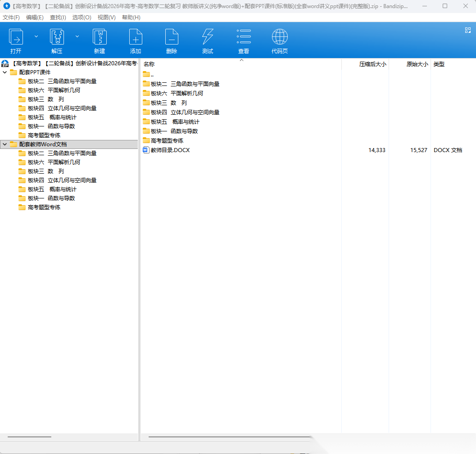Collapse the 配套教师Word文档 tree node
476x454 pixels.
(x=5, y=144)
